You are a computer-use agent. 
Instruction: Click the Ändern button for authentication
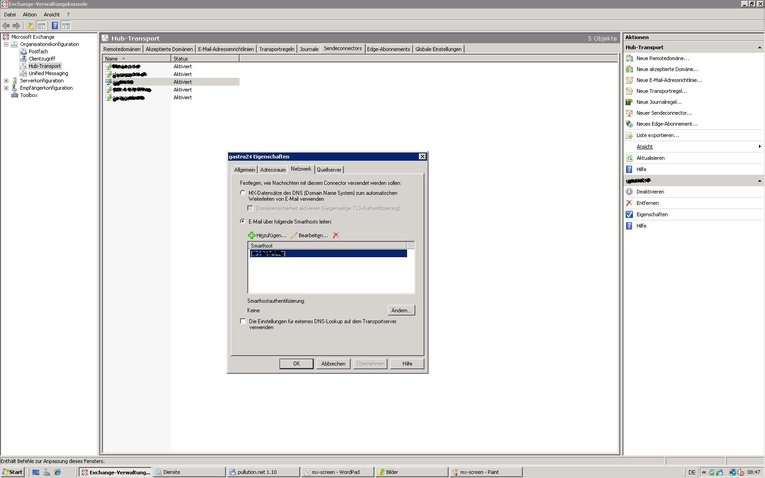pyautogui.click(x=402, y=310)
